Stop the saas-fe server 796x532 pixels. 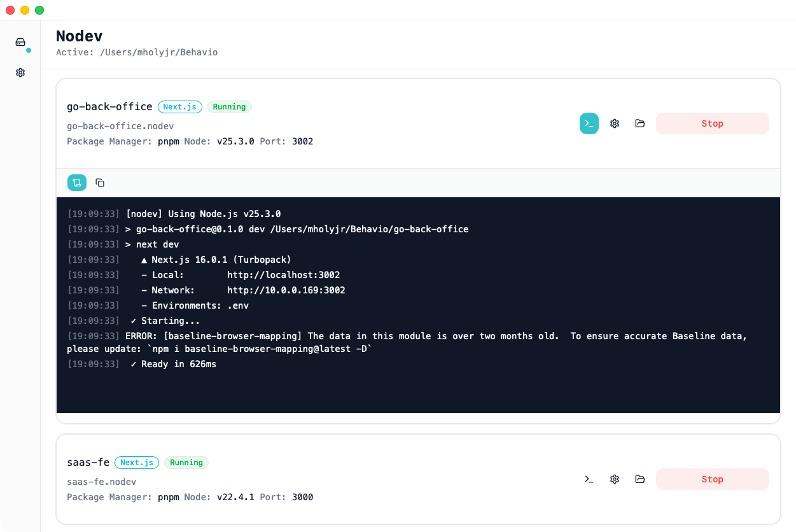pos(712,479)
